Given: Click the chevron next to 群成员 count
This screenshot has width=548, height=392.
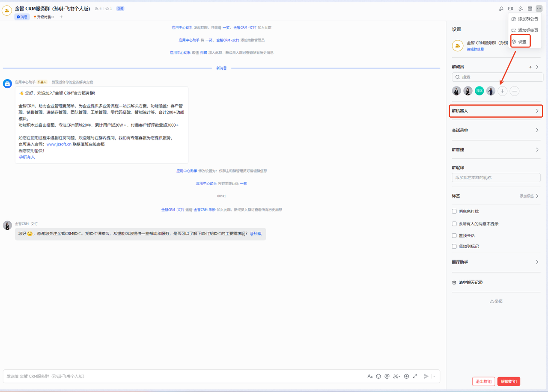Looking at the screenshot, I should pyautogui.click(x=537, y=67).
